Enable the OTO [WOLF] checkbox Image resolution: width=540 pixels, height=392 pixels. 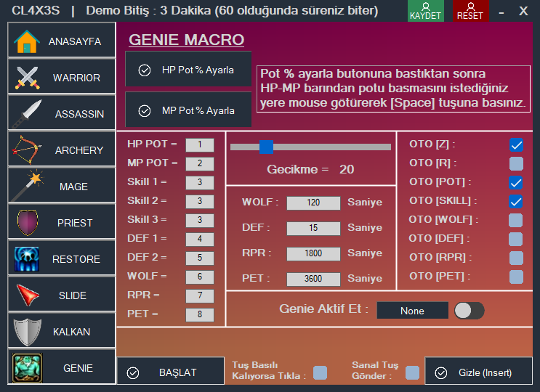coord(516,220)
